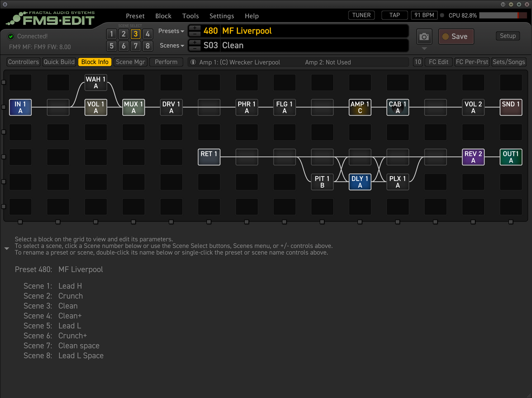
Task: Open the Scenes dropdown
Action: (x=172, y=46)
